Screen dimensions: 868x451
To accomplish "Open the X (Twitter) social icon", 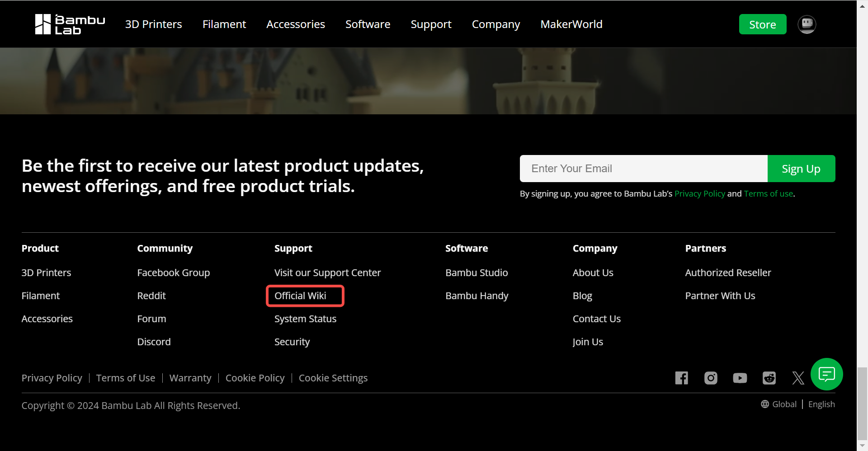I will pos(798,378).
